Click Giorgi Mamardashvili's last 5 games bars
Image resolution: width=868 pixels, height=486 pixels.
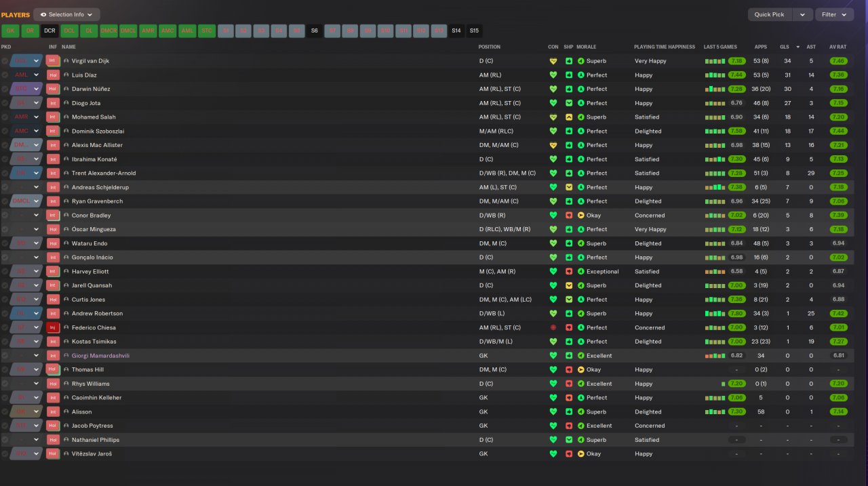pos(715,355)
